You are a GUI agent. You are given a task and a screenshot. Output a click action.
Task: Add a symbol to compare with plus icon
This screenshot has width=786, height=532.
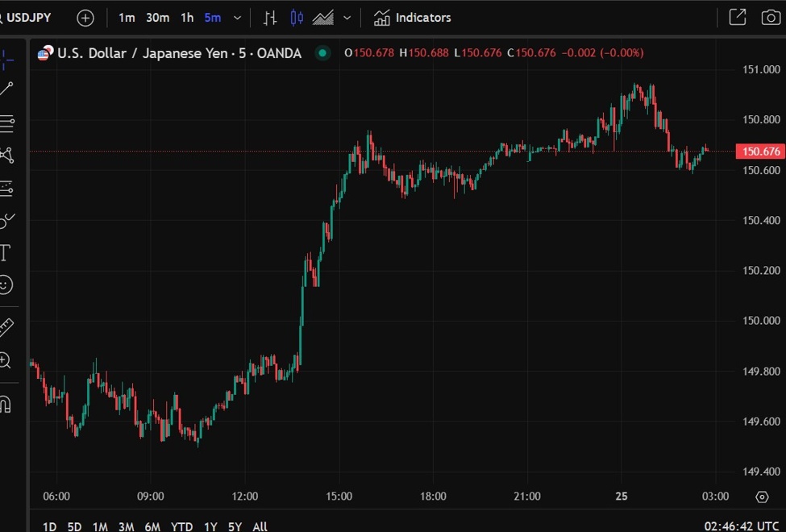[x=85, y=18]
